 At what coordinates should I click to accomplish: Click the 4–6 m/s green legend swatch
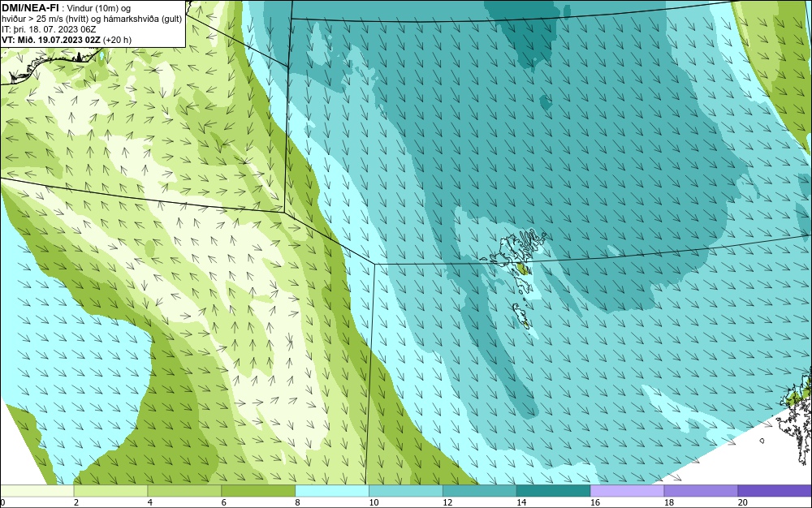[x=184, y=491]
